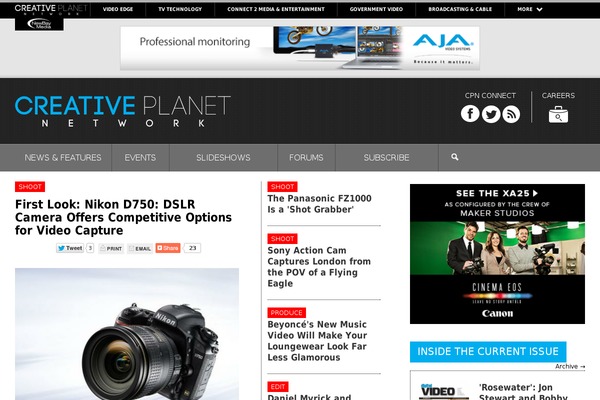The image size is (600, 400).
Task: Open Government Video in the top bar
Action: (376, 9)
